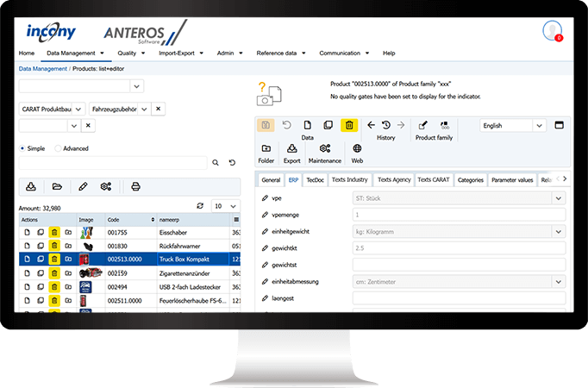Switch to the Parameter values tab
The image size is (588, 388).
click(x=512, y=180)
